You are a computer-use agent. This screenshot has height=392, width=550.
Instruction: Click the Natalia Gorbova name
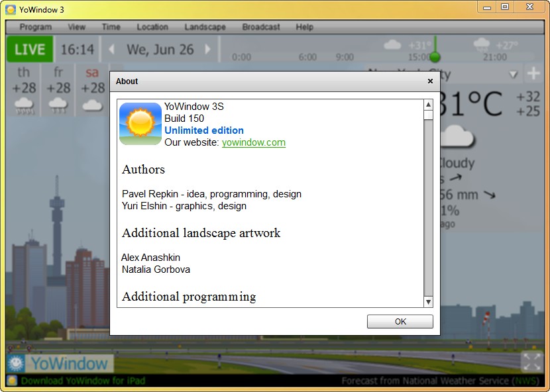pyautogui.click(x=156, y=269)
